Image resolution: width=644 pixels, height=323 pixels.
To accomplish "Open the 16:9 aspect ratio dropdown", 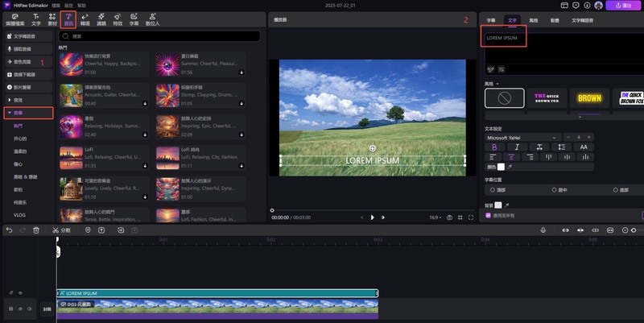I will pyautogui.click(x=436, y=217).
